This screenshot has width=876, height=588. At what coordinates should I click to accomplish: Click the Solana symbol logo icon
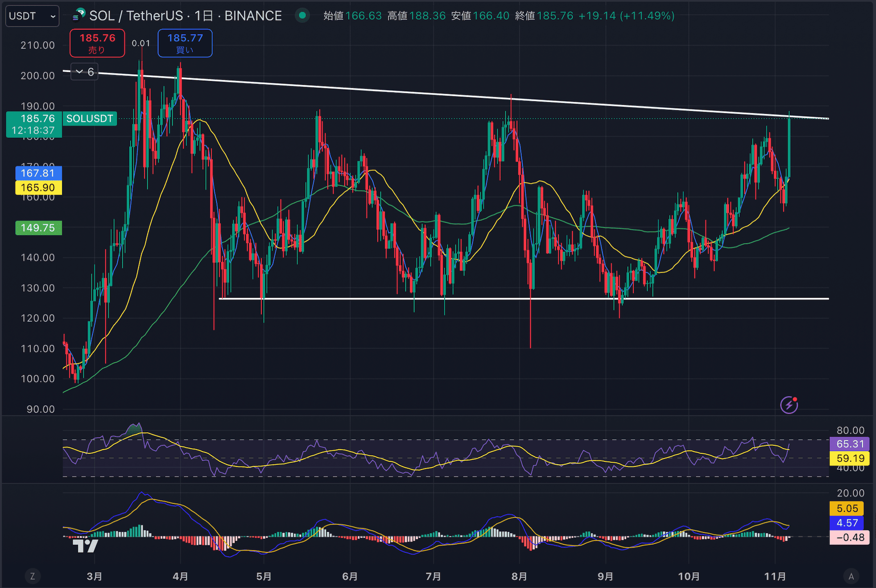click(x=79, y=15)
